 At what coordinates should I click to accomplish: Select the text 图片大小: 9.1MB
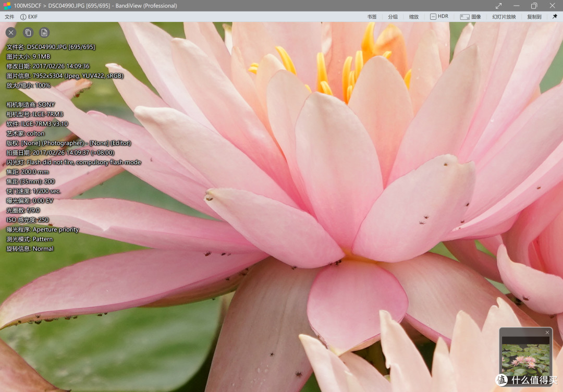[x=28, y=57]
